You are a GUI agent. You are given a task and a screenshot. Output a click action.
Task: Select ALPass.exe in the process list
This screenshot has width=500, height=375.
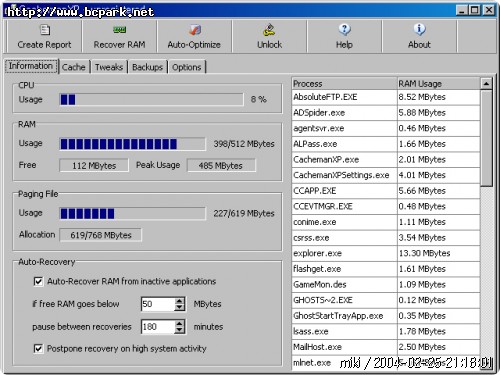[386, 144]
